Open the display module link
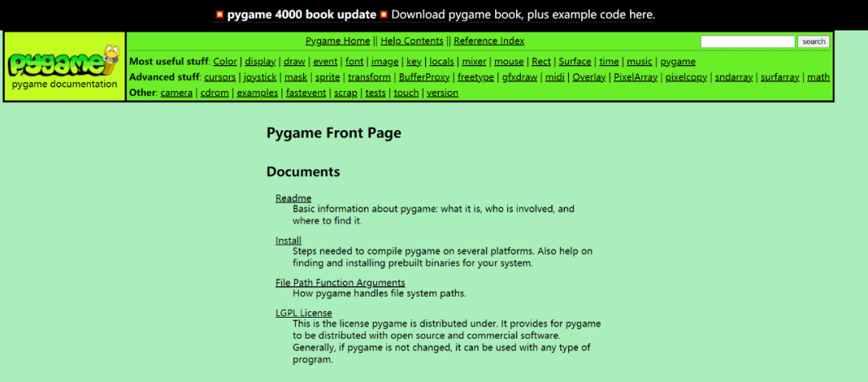868x382 pixels. coord(260,61)
